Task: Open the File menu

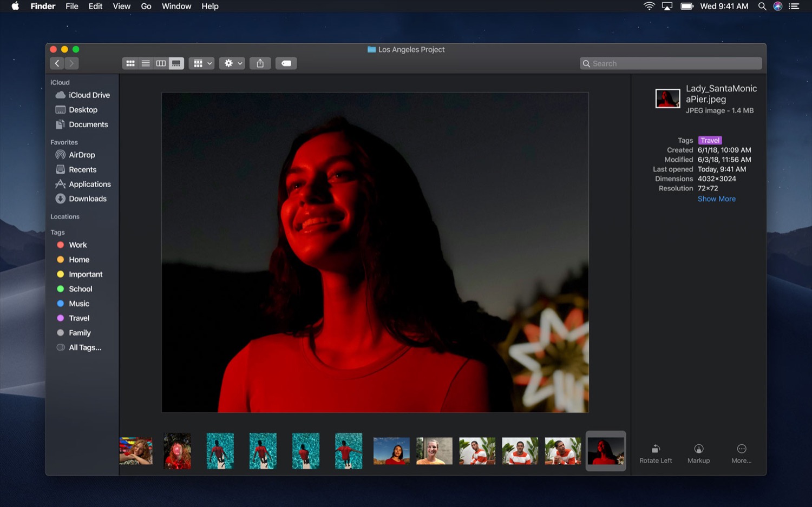Action: 72,6
